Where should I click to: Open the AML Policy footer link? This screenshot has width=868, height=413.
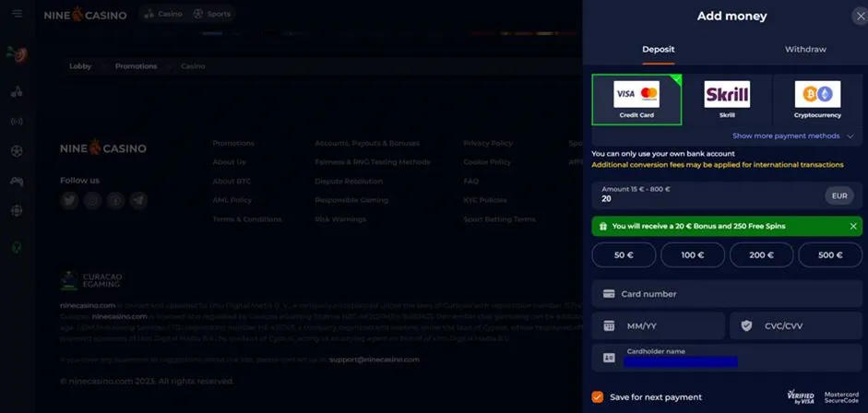point(232,200)
